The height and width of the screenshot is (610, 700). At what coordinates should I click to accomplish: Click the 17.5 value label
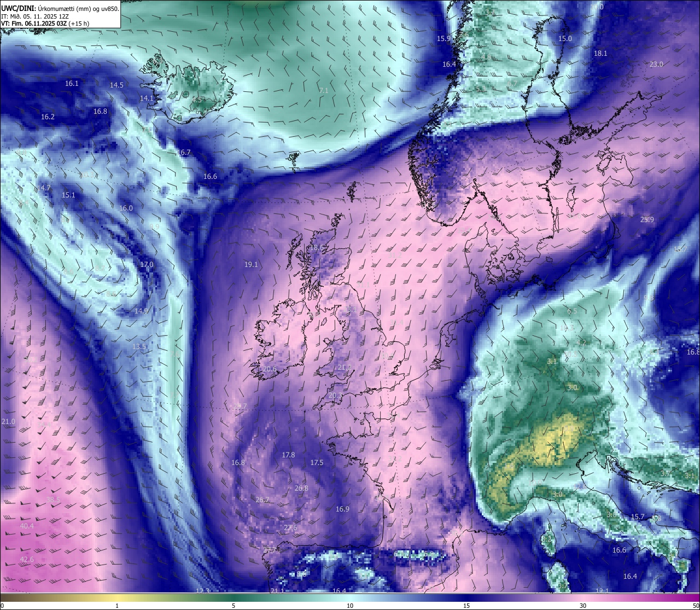317,463
